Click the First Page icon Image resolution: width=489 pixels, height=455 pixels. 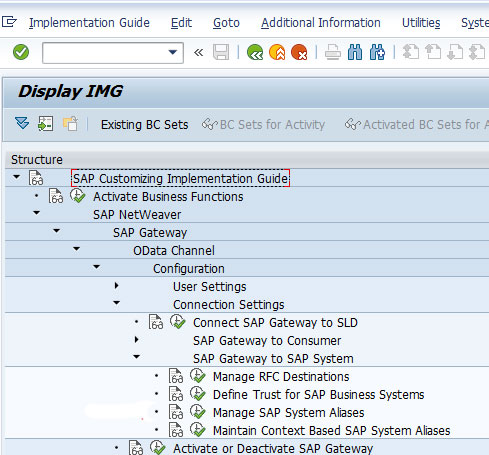point(411,52)
